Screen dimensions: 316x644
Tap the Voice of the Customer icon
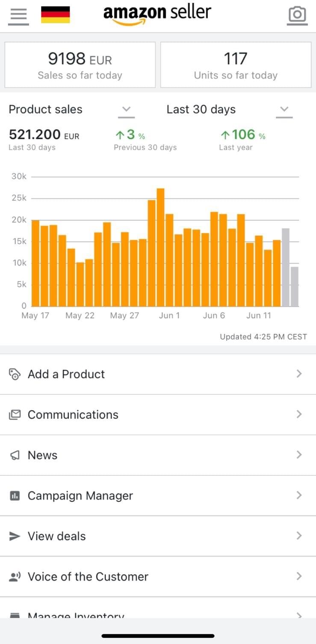15,577
